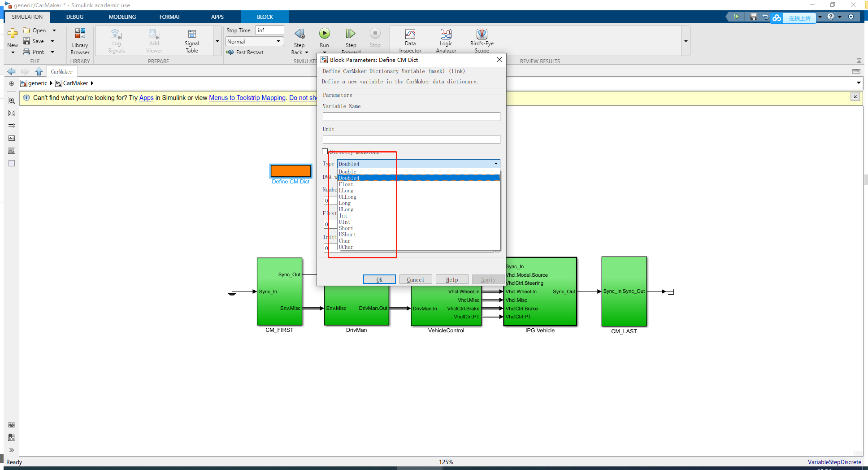Select the CM_LAST green block
The image size is (868, 470).
624,292
